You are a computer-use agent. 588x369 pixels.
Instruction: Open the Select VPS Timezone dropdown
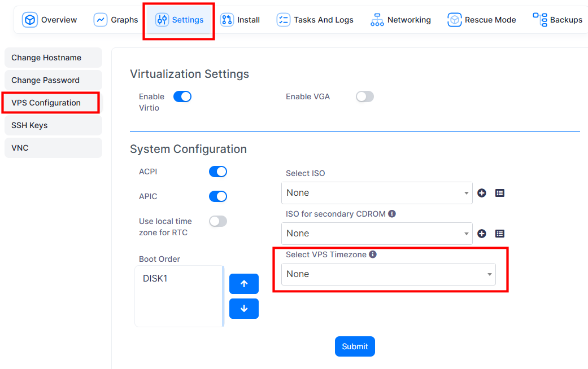pos(388,274)
